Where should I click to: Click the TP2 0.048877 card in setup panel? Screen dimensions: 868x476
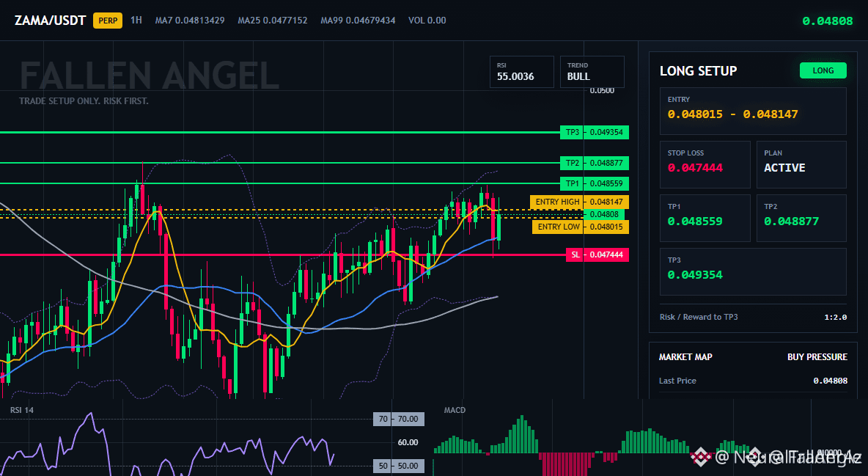(801, 218)
